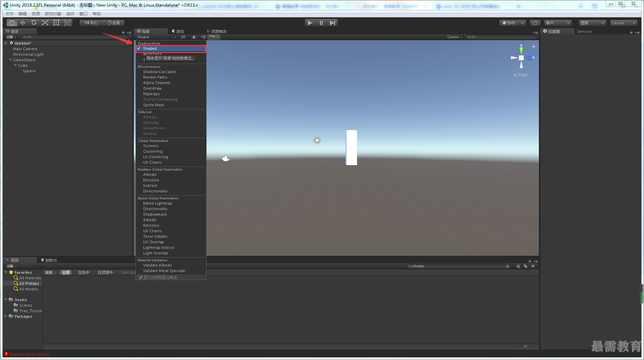Select the camera gizmo in scene
The image size is (644, 360).
(x=226, y=159)
